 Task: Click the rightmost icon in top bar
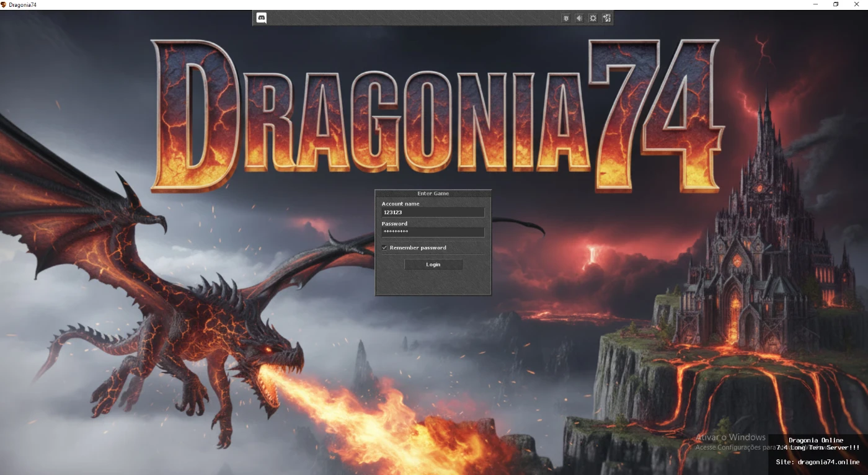tap(606, 19)
